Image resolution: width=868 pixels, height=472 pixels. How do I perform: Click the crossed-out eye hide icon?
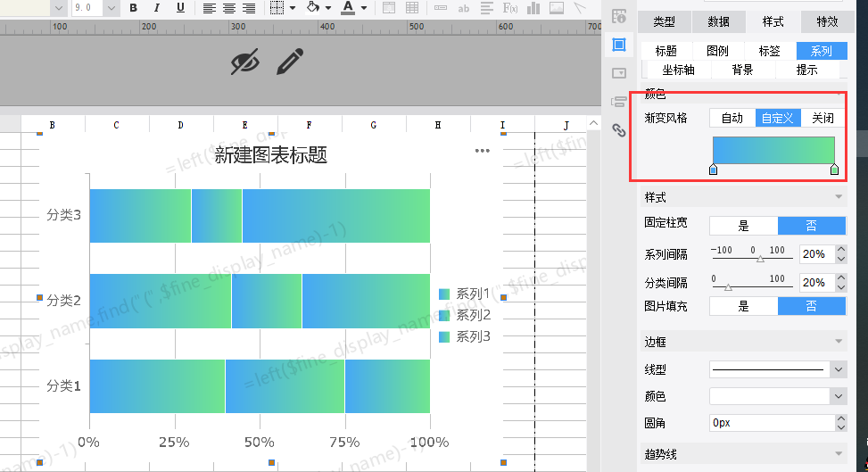(x=245, y=62)
